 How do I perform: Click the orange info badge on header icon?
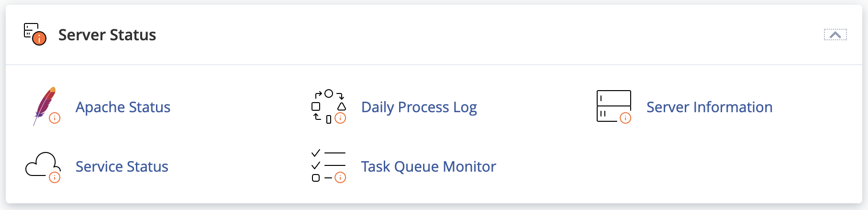[39, 38]
